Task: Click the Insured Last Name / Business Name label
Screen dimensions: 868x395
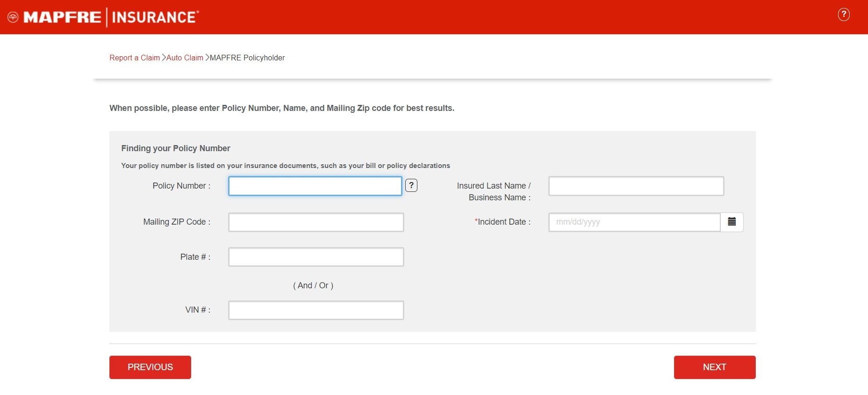Action: click(494, 191)
